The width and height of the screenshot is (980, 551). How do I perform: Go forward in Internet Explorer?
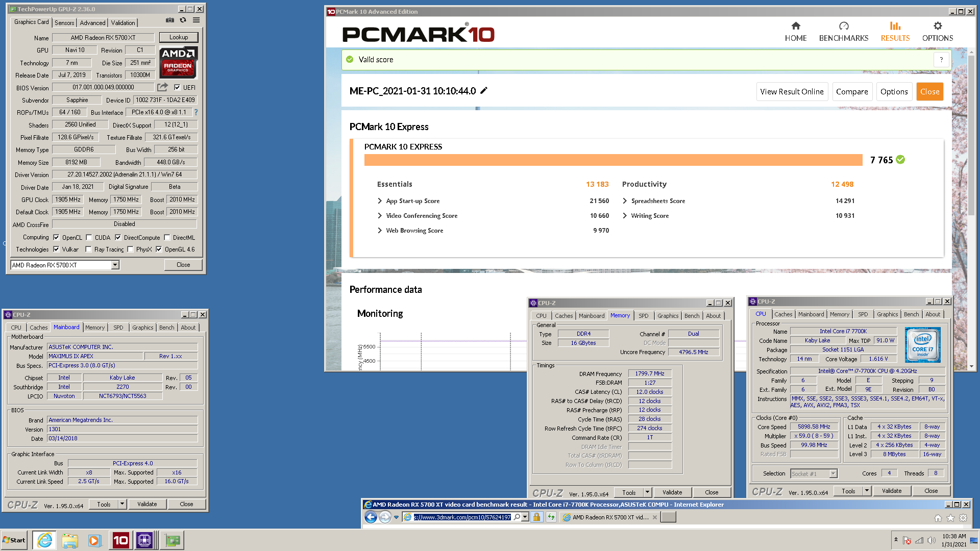(385, 517)
